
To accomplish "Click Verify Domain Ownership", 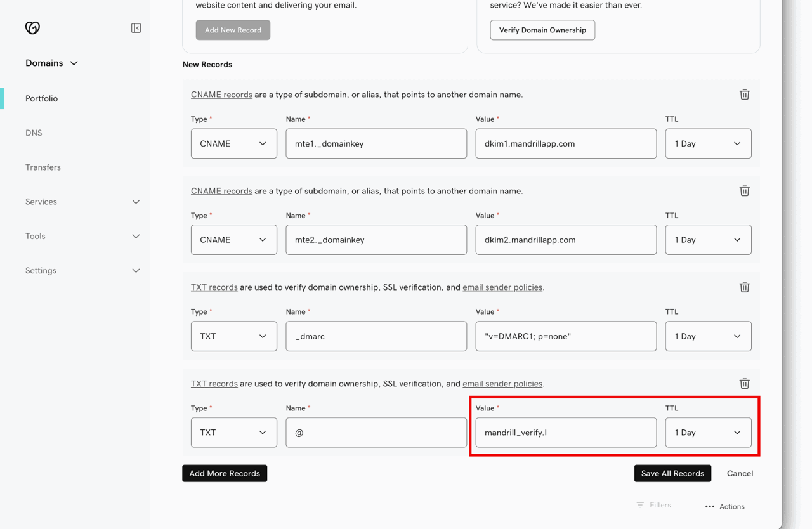I will click(542, 30).
